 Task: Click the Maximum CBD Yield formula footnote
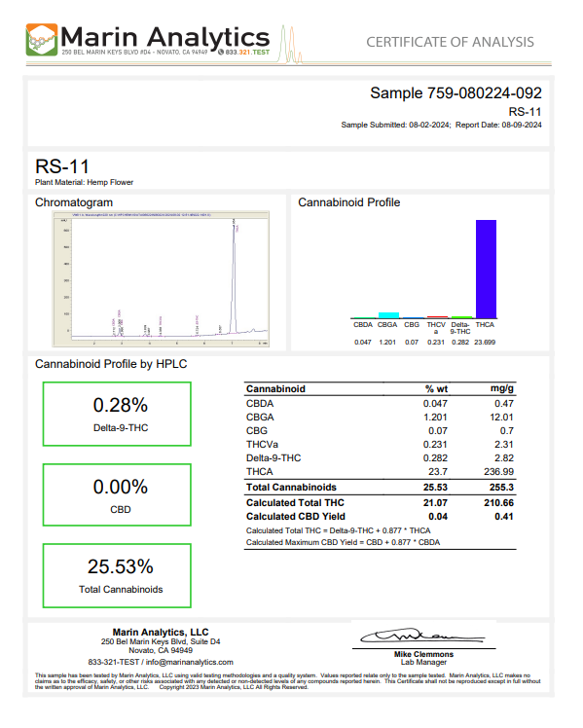[343, 542]
